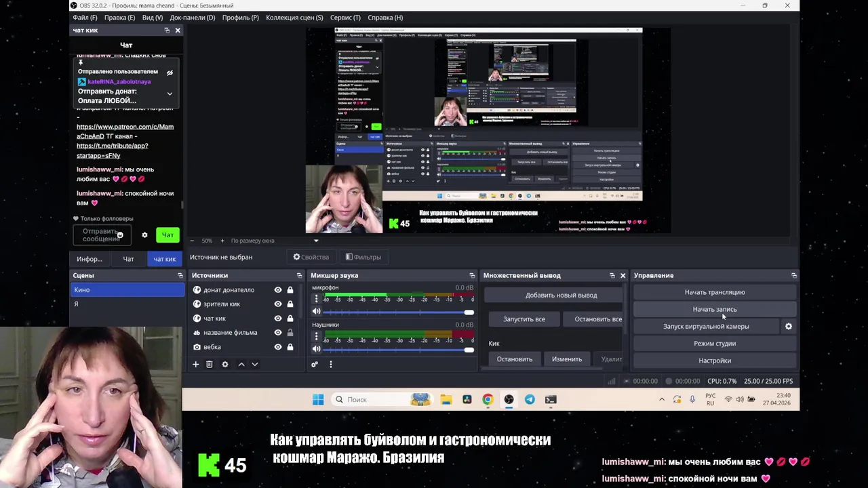The width and height of the screenshot is (868, 488).
Task: Toggle visibility of донат донателло source
Action: point(277,290)
